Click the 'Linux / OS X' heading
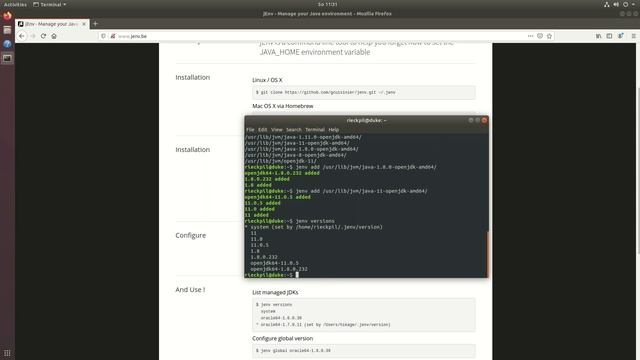 tap(267, 80)
